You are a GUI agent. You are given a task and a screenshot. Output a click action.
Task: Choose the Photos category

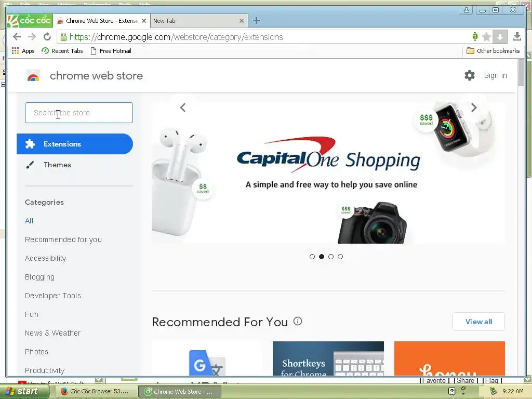click(x=36, y=352)
